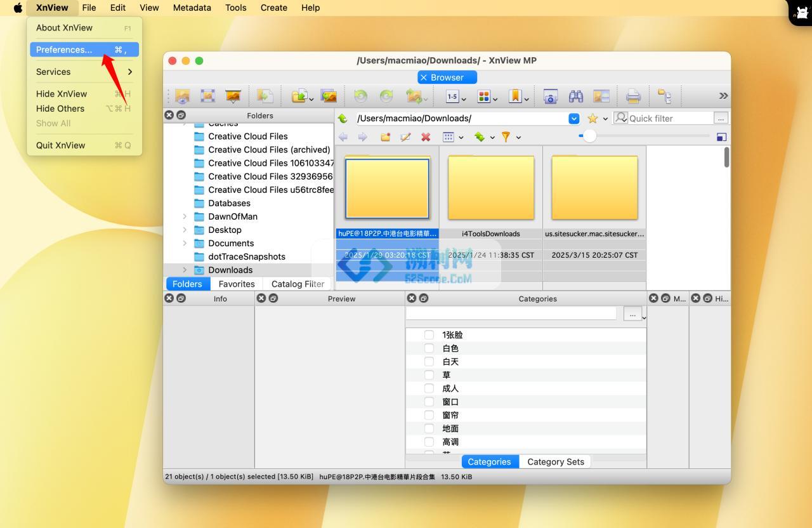Screen dimensions: 812x528
Task: Open the Metadata menu
Action: tap(192, 8)
